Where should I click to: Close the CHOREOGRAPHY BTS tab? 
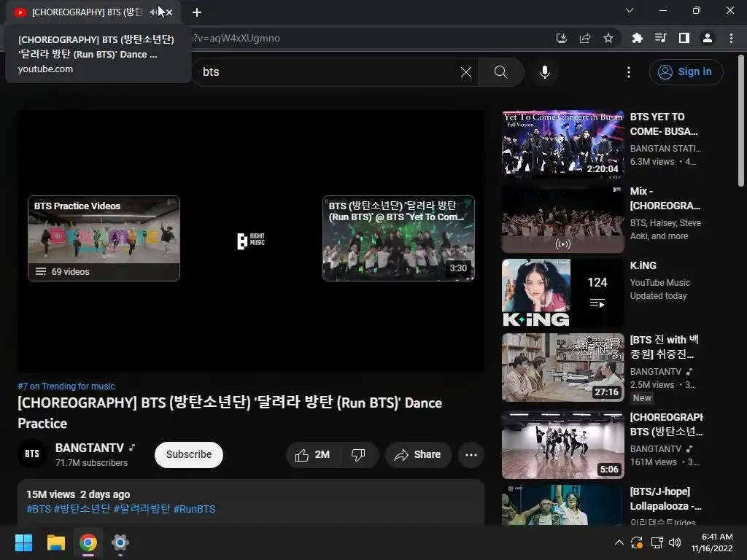click(x=169, y=12)
